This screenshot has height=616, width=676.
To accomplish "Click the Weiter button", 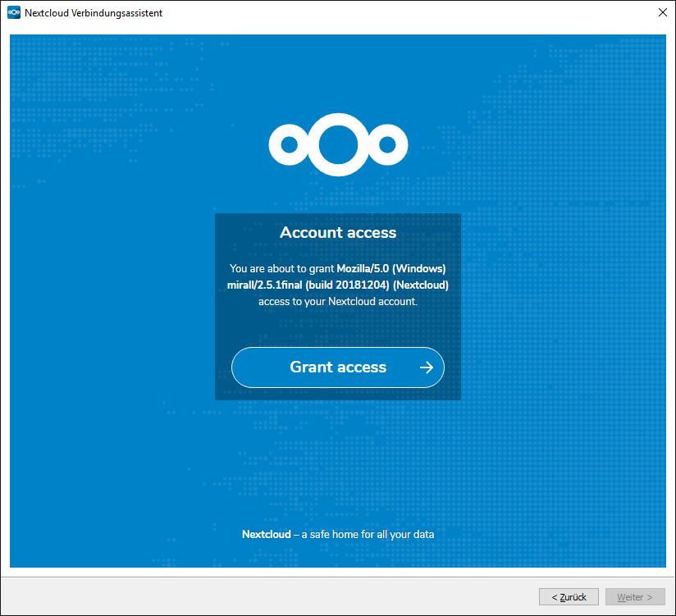I will pyautogui.click(x=635, y=597).
